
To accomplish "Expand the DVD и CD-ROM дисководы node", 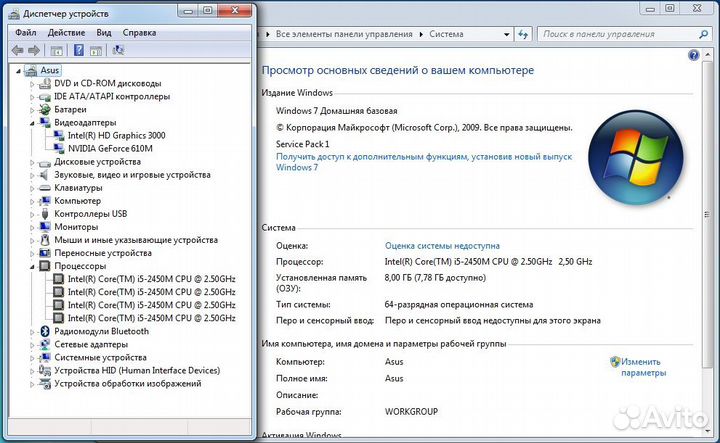I will pyautogui.click(x=32, y=84).
